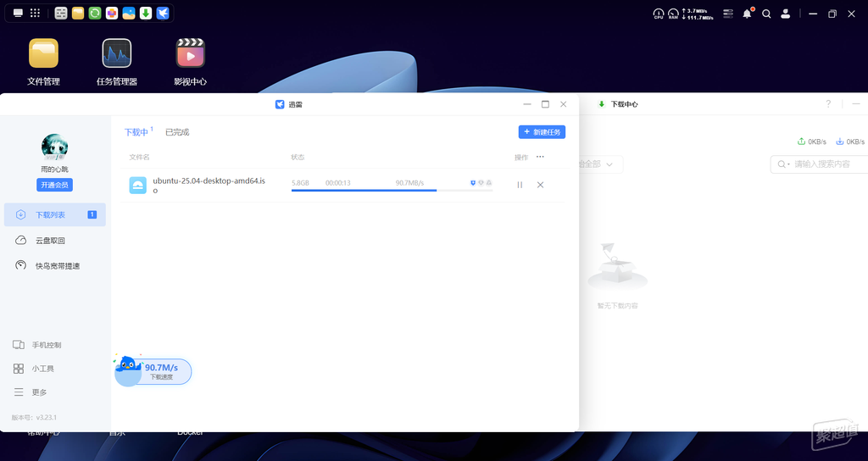Click the ubuntu ISO file type icon
The height and width of the screenshot is (461, 868).
click(x=138, y=186)
